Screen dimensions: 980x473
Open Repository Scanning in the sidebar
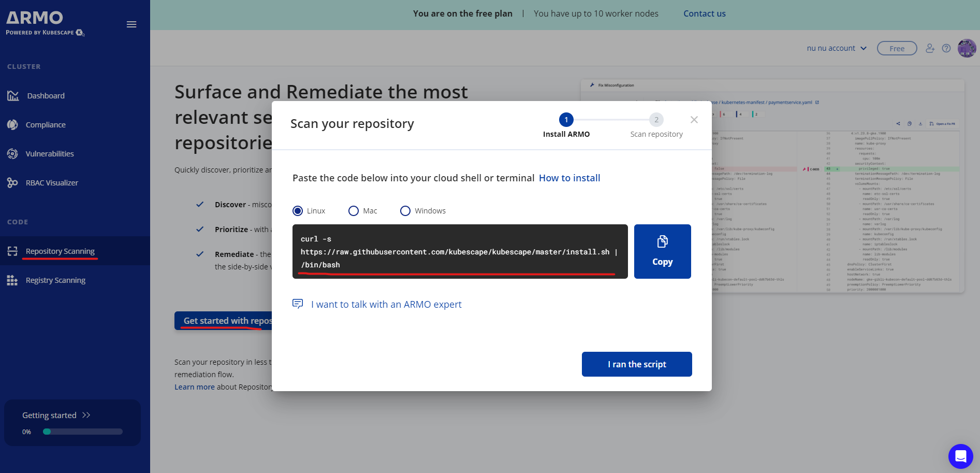point(75,251)
